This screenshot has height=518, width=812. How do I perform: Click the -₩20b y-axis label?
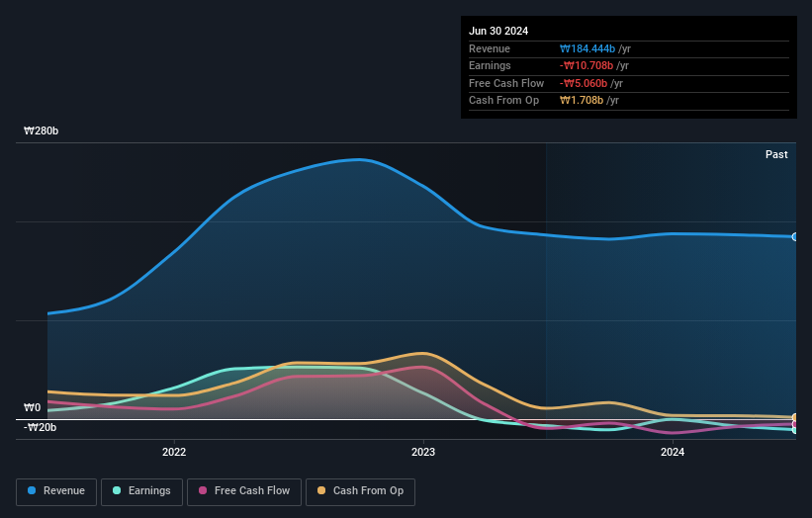[40, 427]
